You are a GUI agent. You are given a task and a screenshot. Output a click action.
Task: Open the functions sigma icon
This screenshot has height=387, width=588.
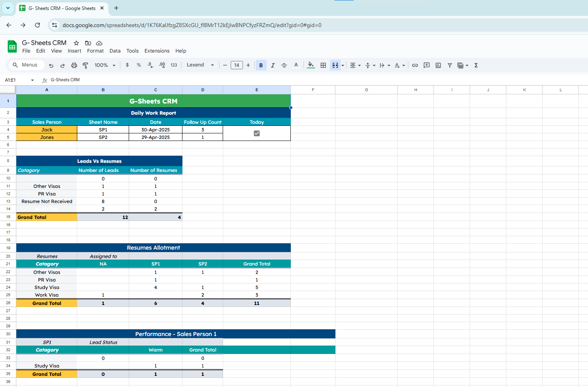point(476,65)
